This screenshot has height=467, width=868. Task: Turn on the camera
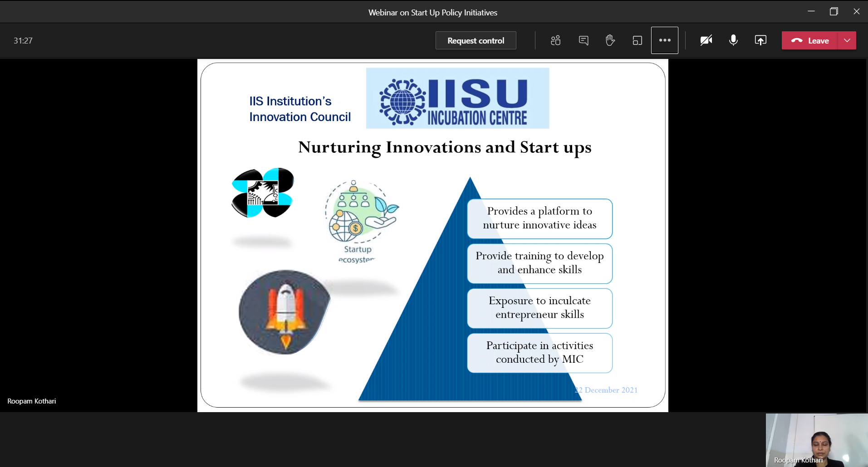pos(706,40)
